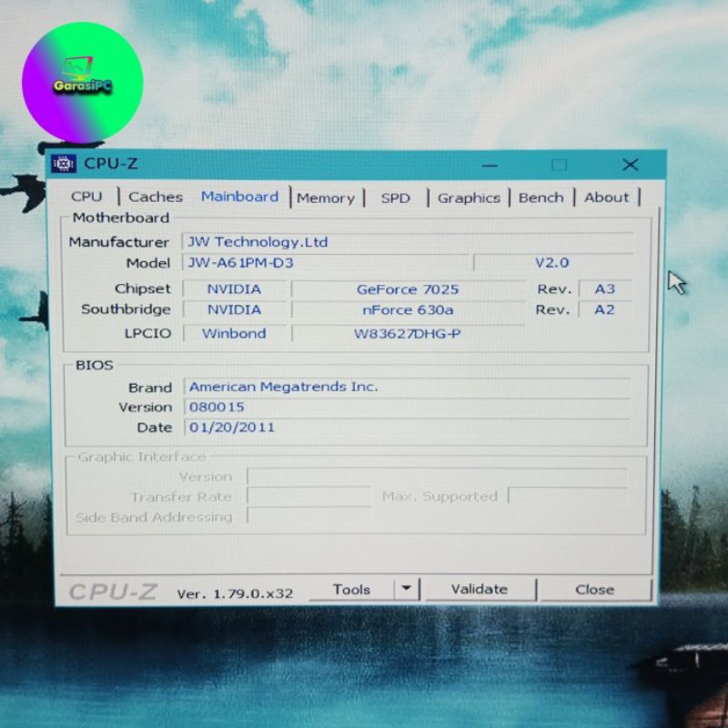Click the Ver. 1.79.0.x32 version text
Viewport: 728px width, 728px height.
tap(235, 593)
